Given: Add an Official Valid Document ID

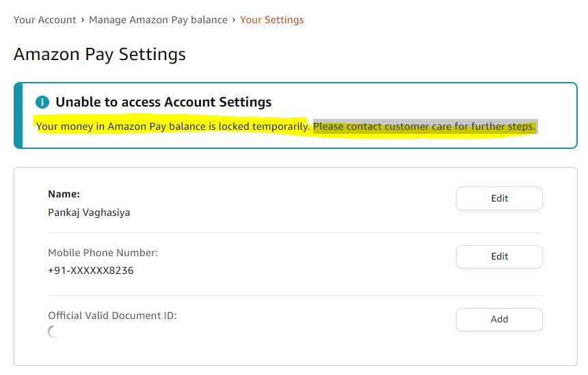Looking at the screenshot, I should tap(499, 319).
